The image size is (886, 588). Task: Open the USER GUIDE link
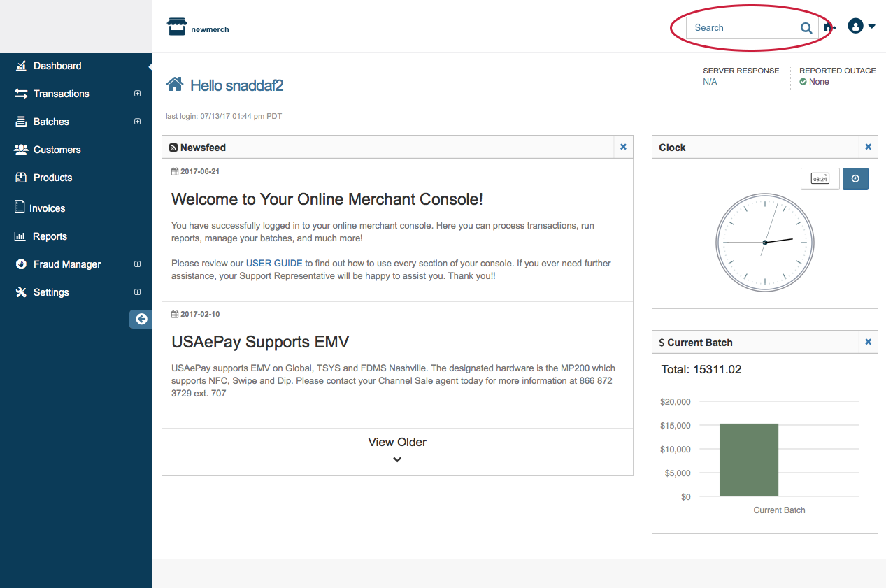coord(274,264)
